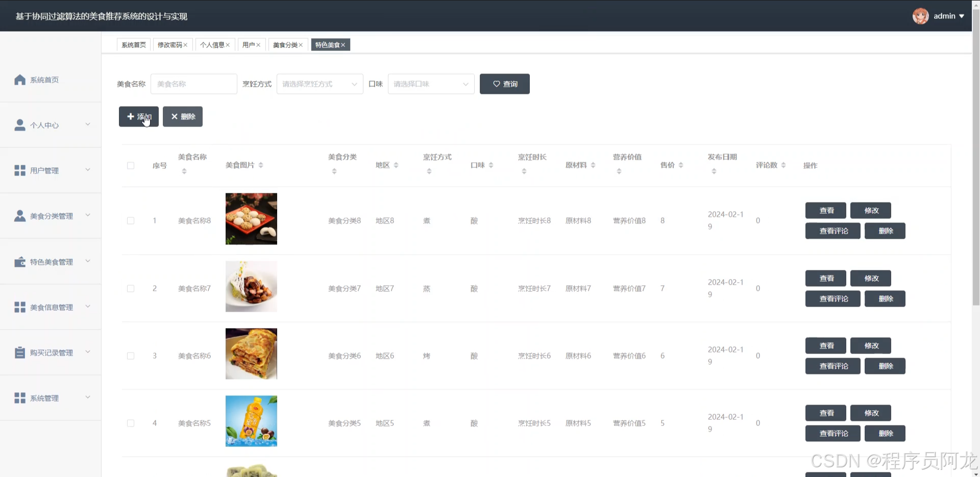
Task: Sort by 发布日期 column arrows
Action: 714,171
